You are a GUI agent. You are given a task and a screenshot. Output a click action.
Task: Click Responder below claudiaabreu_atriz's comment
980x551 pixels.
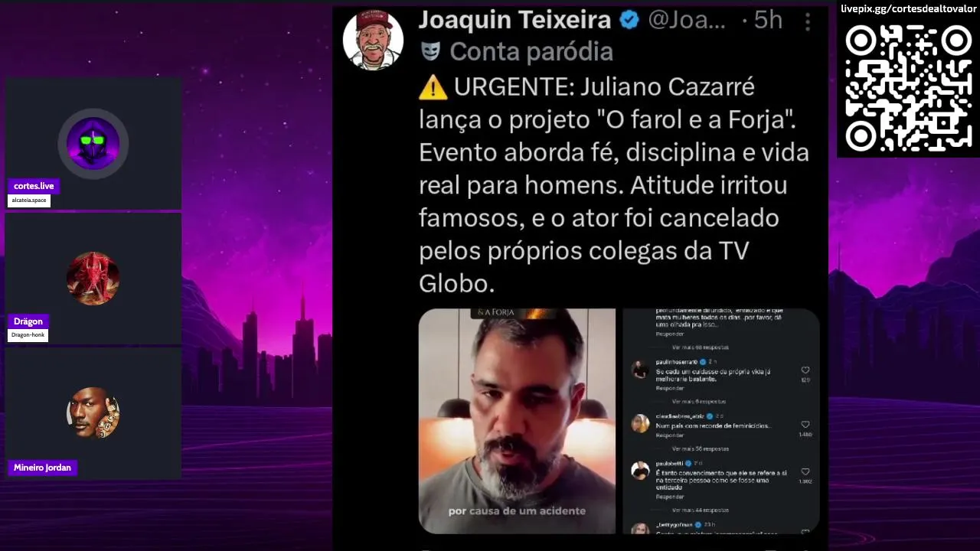[669, 435]
